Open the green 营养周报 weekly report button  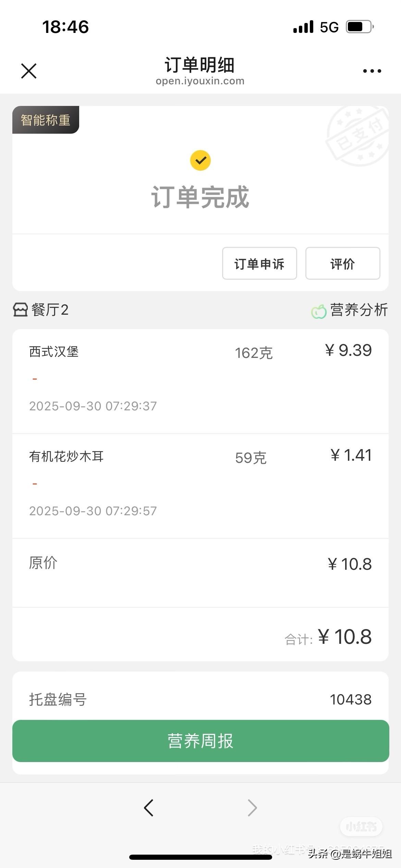(x=201, y=741)
